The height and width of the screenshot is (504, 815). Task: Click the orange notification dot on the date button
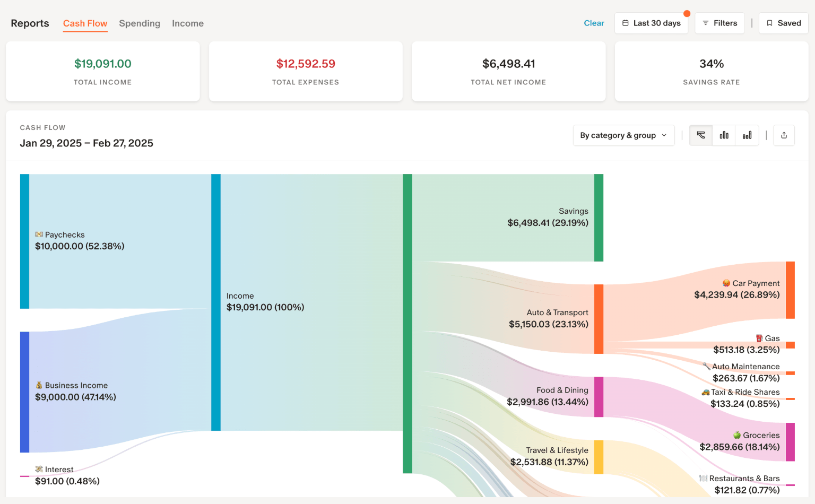688,13
